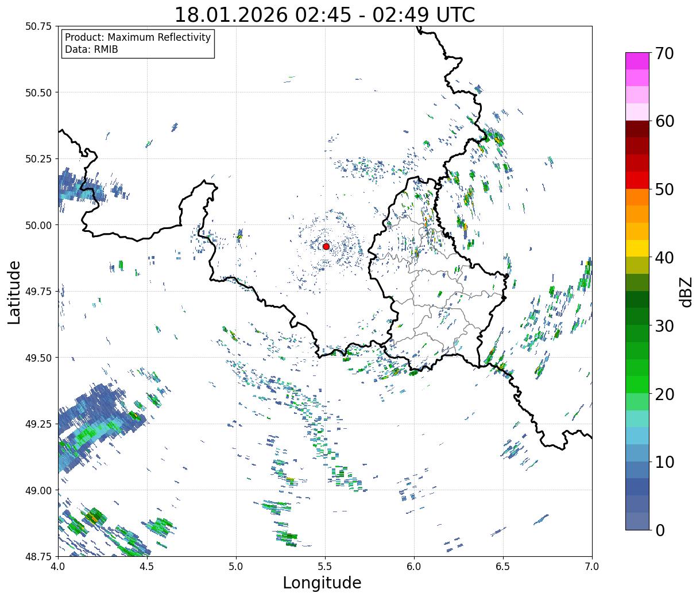This screenshot has width=700, height=597.
Task: Click the yellow swatch just above 40 dBZ
Action: point(637,248)
